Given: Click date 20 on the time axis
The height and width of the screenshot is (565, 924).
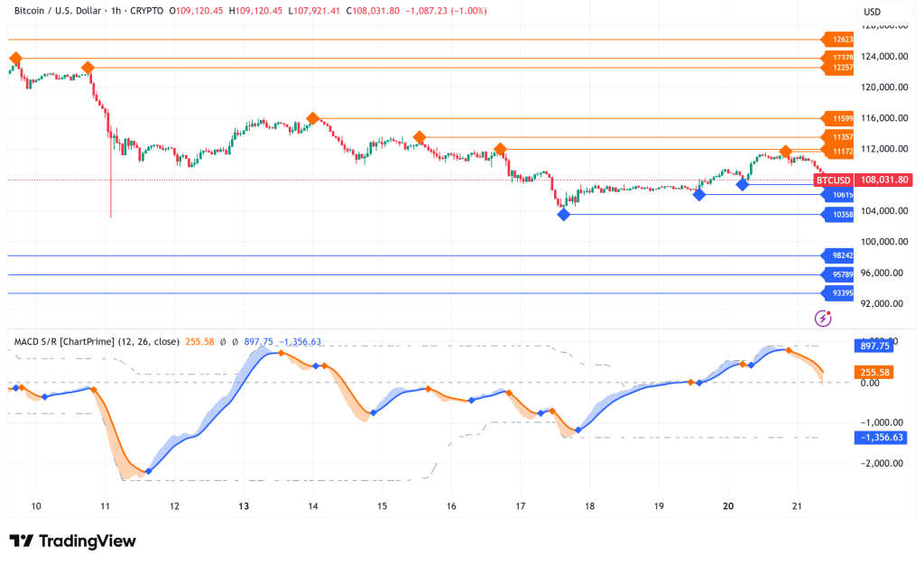Looking at the screenshot, I should click(727, 506).
